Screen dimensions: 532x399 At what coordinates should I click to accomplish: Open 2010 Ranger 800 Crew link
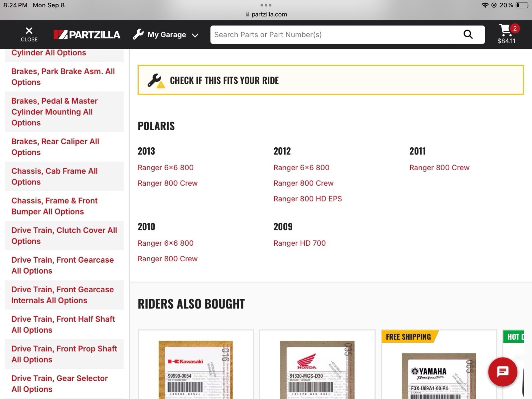tap(168, 259)
